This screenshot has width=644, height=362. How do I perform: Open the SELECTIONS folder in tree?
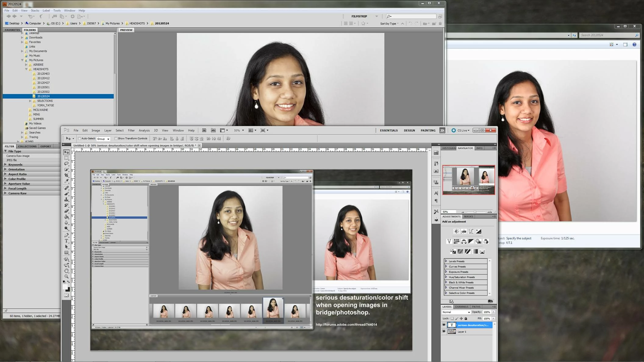click(45, 101)
